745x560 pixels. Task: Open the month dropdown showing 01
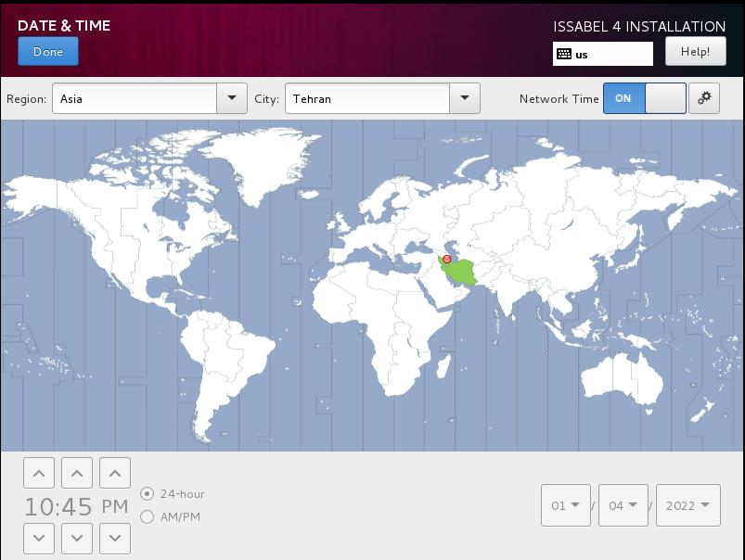(566, 505)
